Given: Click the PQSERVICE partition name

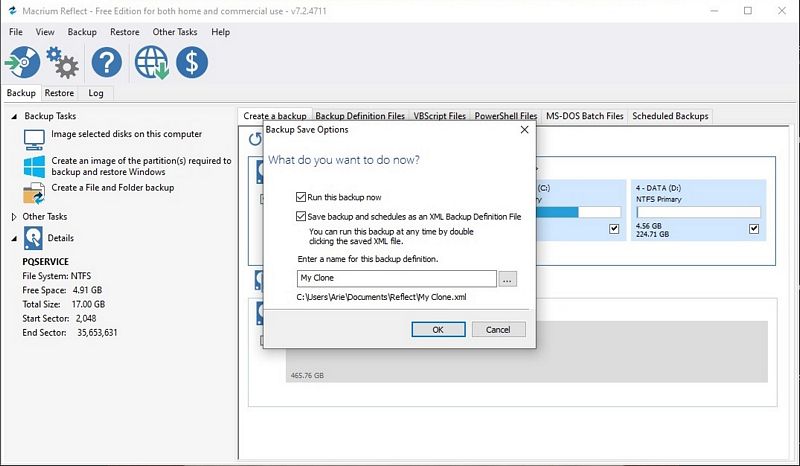Looking at the screenshot, I should 45,262.
